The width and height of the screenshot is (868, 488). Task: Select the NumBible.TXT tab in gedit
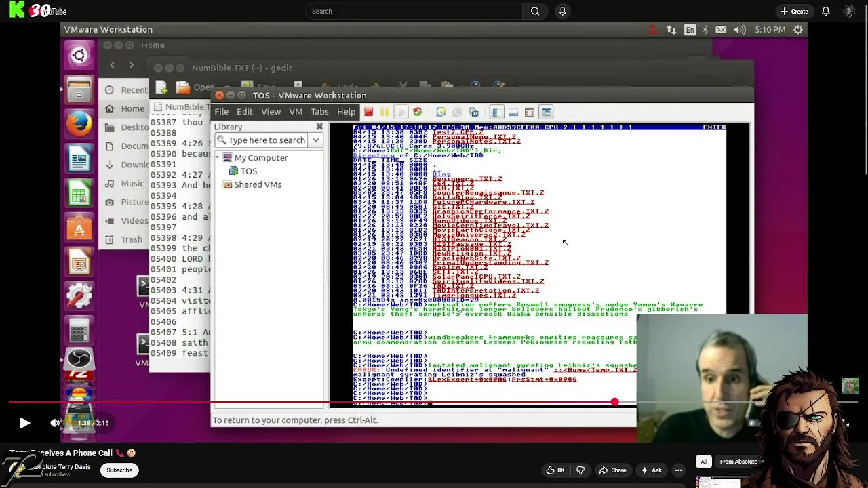click(182, 107)
